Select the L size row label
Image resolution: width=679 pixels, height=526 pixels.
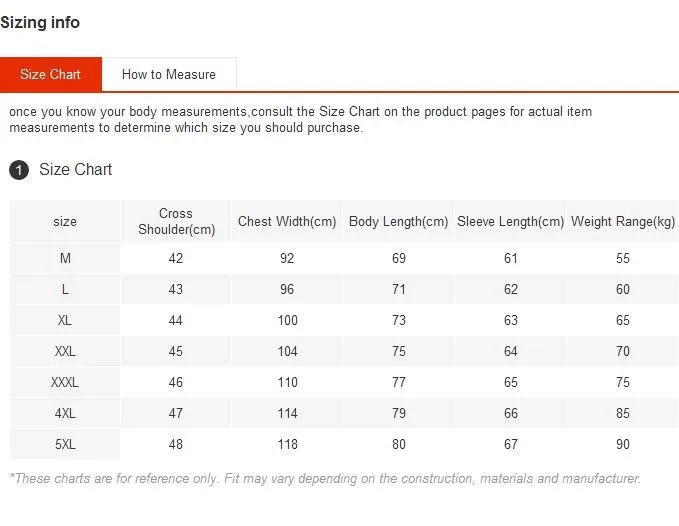pyautogui.click(x=65, y=289)
